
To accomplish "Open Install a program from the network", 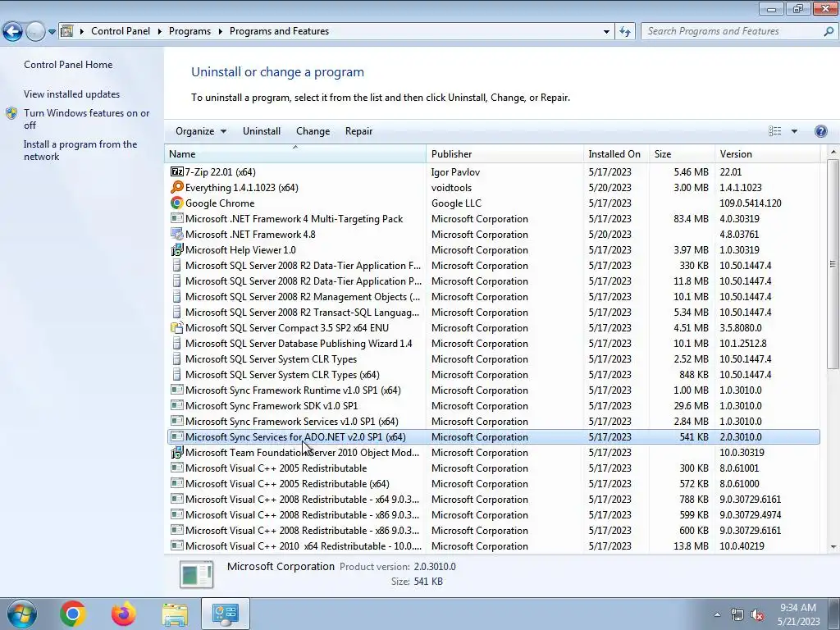I will coord(80,151).
